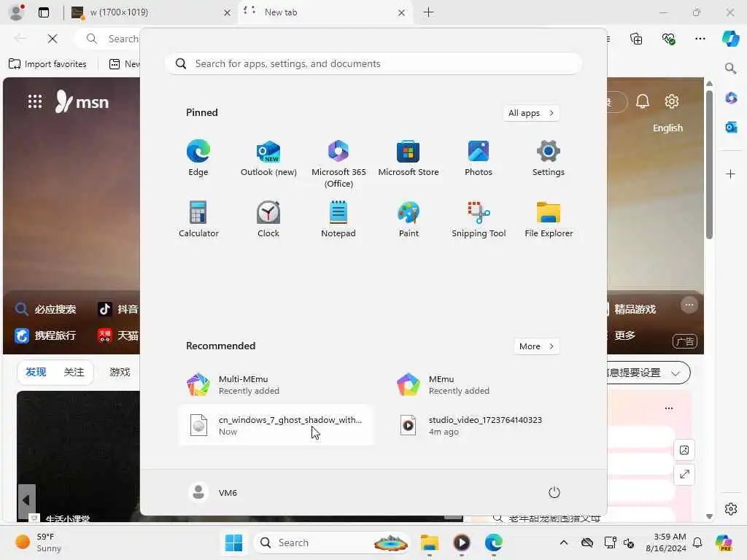
Task: Close the New tab tab
Action: pos(402,13)
